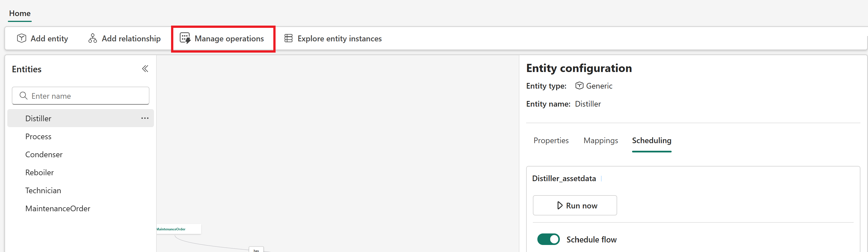
Task: Open the Distiller entity's three-dot options menu
Action: coord(145,118)
